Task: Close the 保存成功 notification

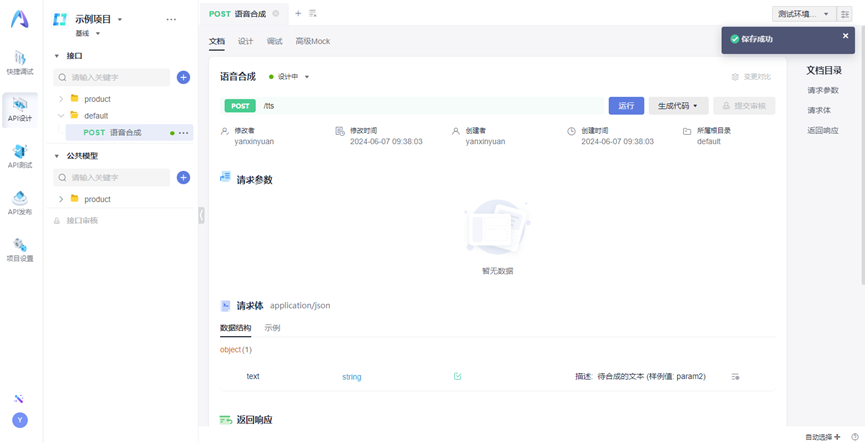Action: point(846,35)
